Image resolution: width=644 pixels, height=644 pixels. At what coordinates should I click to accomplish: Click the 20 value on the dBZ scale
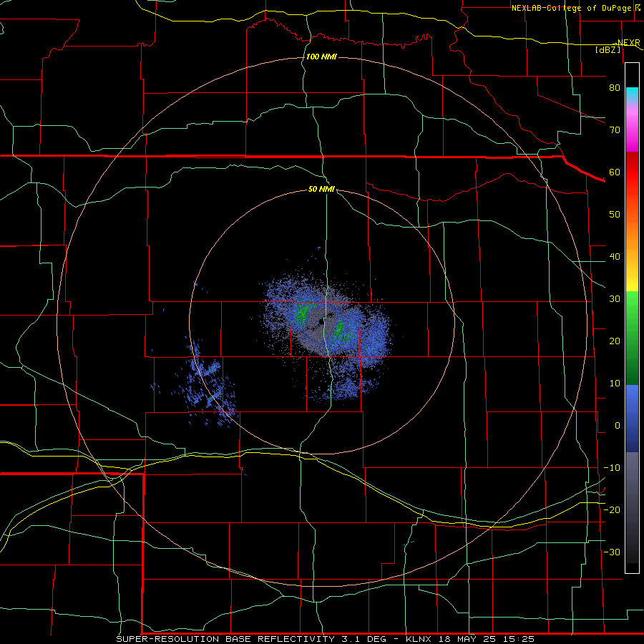(615, 341)
